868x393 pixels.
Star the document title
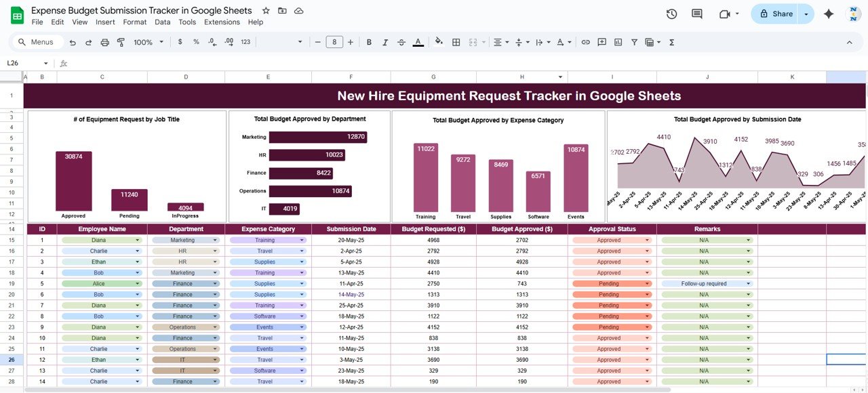[266, 11]
